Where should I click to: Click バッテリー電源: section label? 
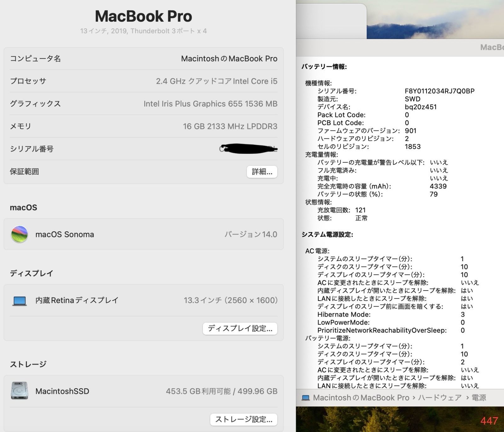click(x=328, y=338)
